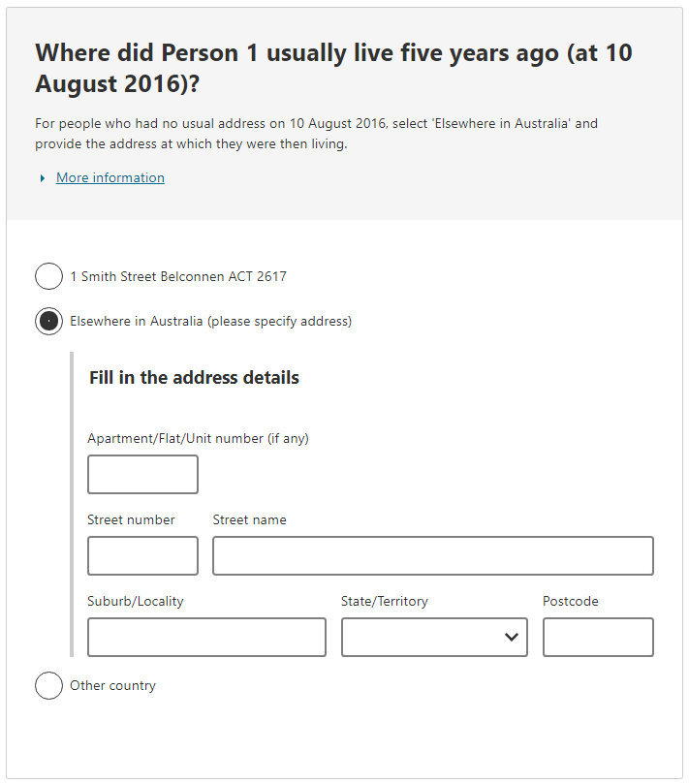The width and height of the screenshot is (689, 784).
Task: Click the disclosure triangle beside More information
Action: point(42,177)
